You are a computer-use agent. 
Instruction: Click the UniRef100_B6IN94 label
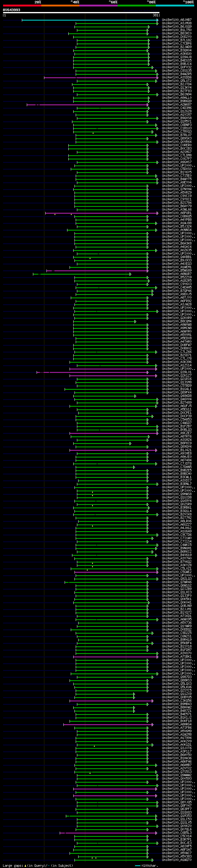click(177, 94)
